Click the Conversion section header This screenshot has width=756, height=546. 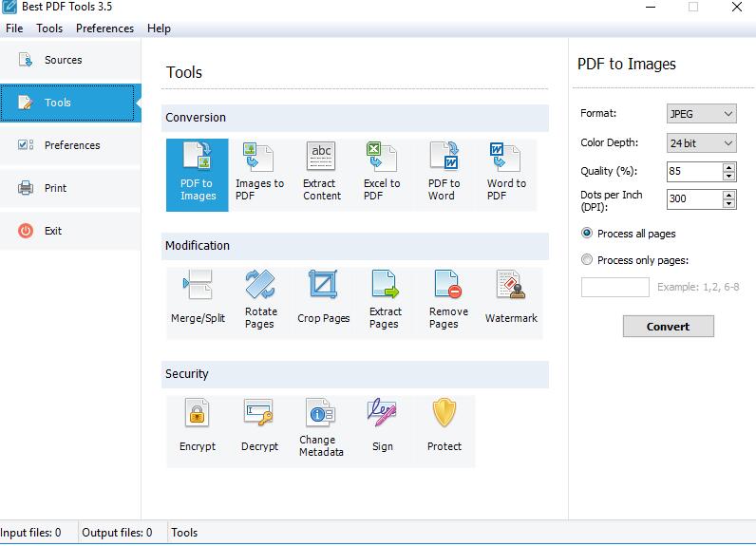coord(355,118)
